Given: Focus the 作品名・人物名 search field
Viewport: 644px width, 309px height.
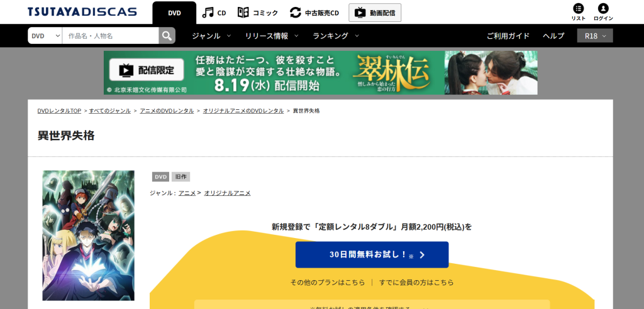Looking at the screenshot, I should pos(111,36).
